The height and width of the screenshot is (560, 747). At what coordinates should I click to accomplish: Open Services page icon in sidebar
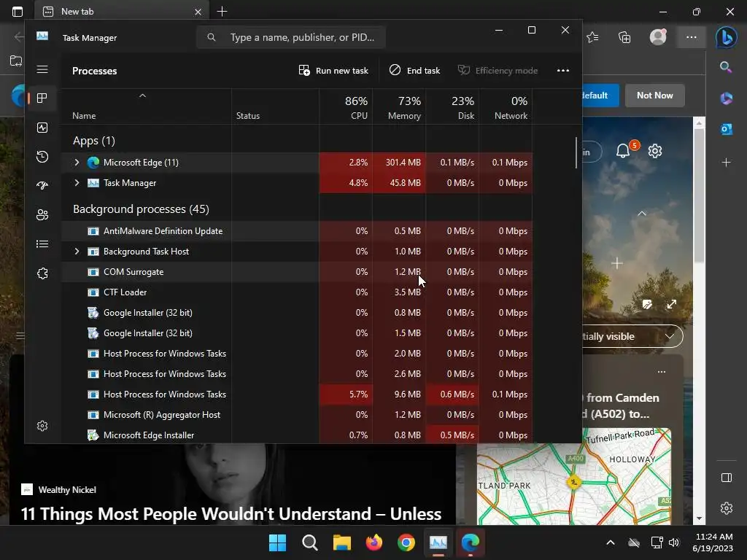click(42, 273)
